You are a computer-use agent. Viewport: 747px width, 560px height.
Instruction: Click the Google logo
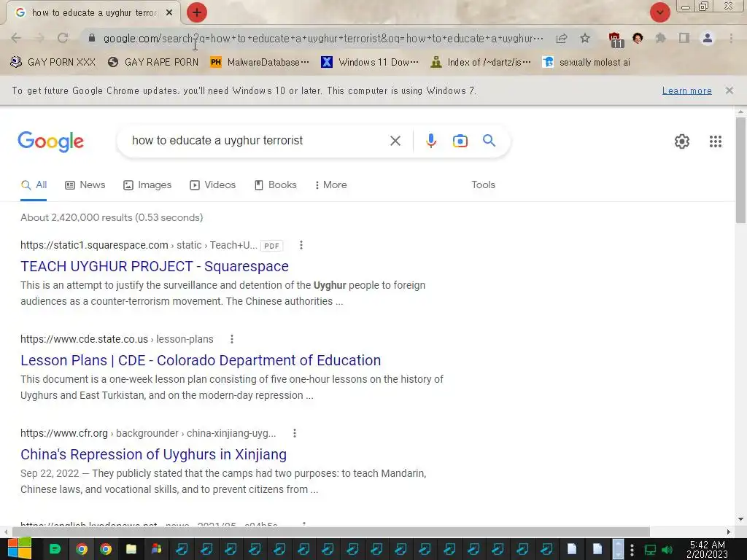click(51, 141)
